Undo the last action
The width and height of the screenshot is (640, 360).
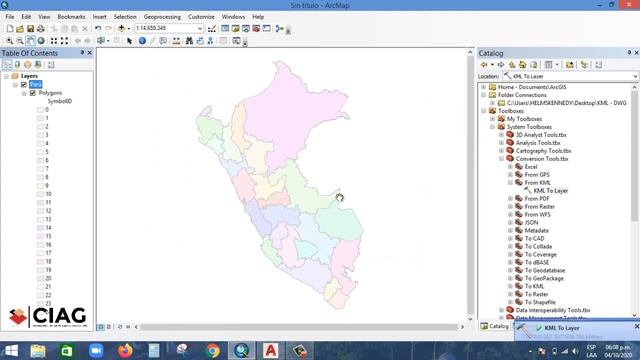point(98,29)
